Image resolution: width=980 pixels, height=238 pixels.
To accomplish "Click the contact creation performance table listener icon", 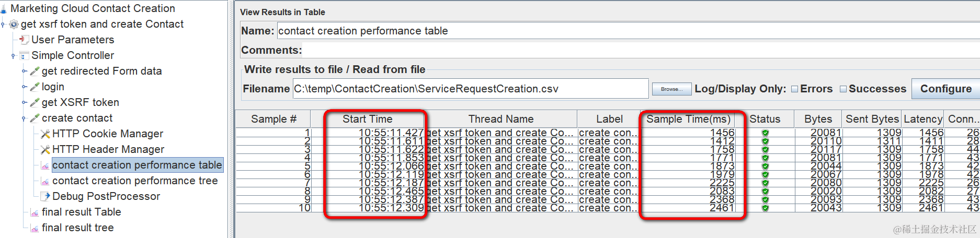I will [45, 165].
